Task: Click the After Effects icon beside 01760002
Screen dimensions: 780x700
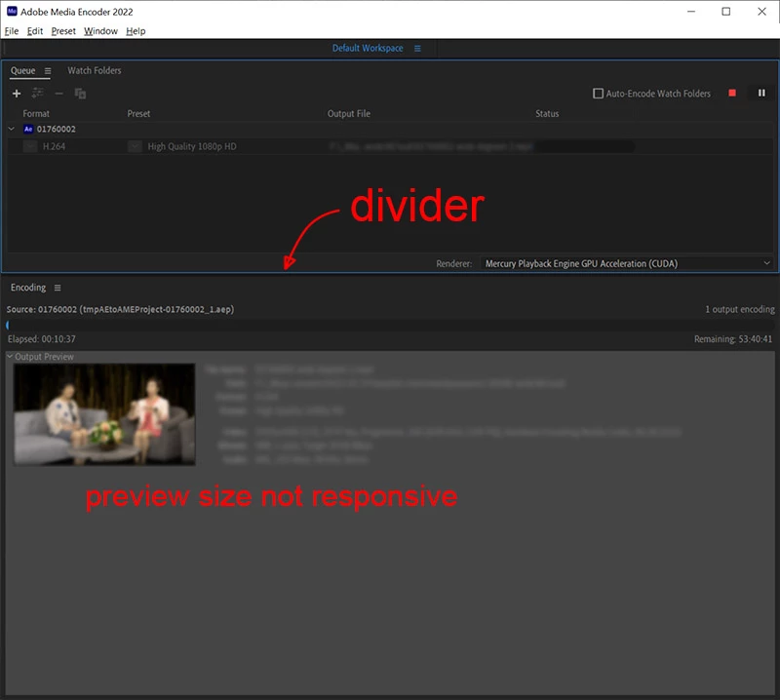Action: pos(28,130)
